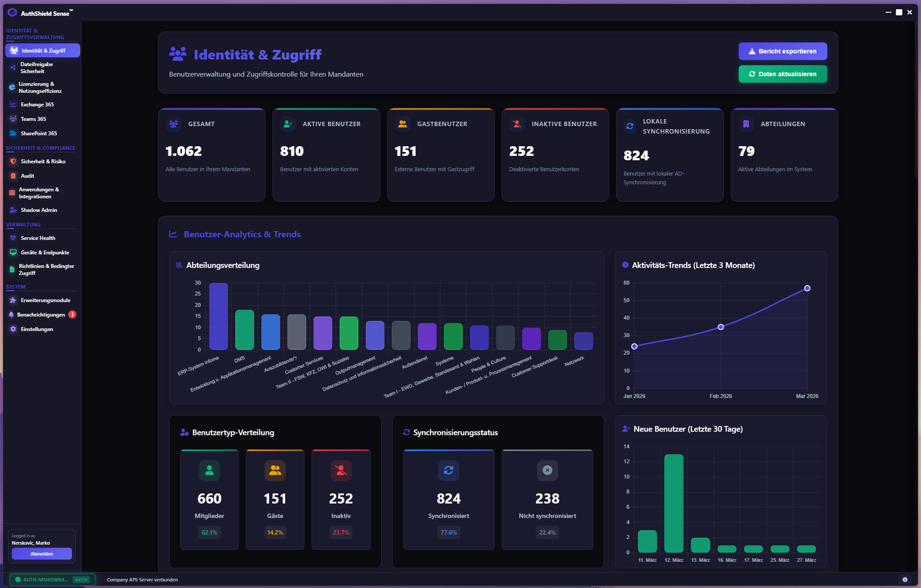
Task: Navigate to Teams 365 page
Action: point(33,119)
